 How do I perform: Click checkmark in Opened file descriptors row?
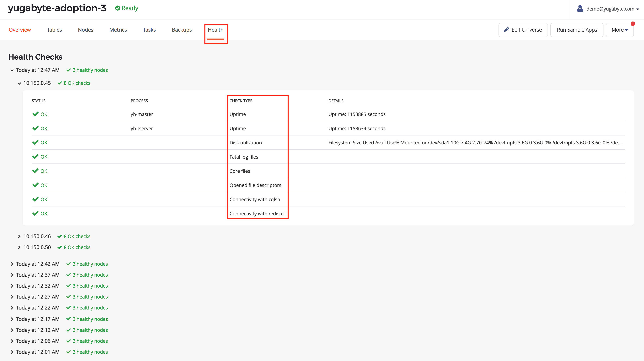tap(35, 185)
